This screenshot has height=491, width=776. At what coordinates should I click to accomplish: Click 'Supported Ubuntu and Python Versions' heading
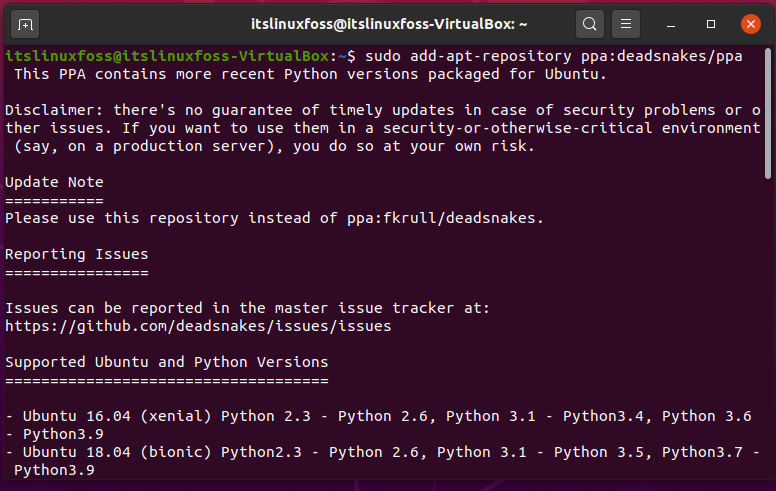tap(167, 362)
